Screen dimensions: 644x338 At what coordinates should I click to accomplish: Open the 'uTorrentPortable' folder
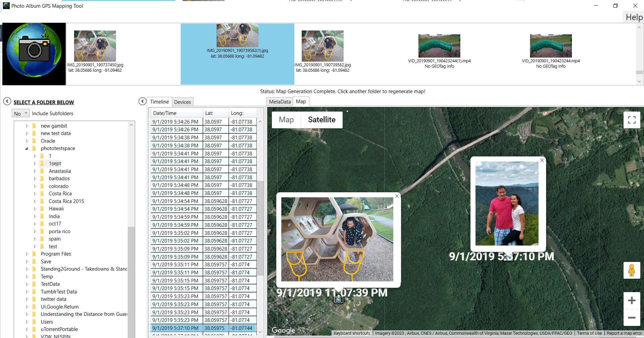click(x=59, y=329)
